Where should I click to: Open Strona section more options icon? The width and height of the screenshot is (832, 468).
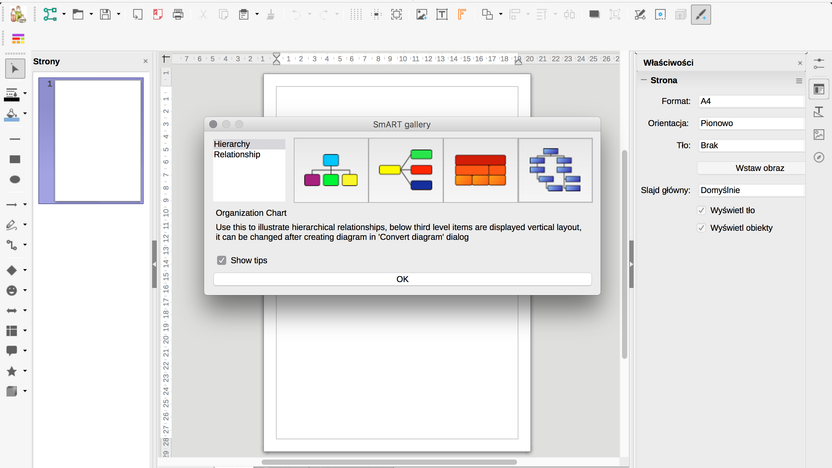(799, 81)
